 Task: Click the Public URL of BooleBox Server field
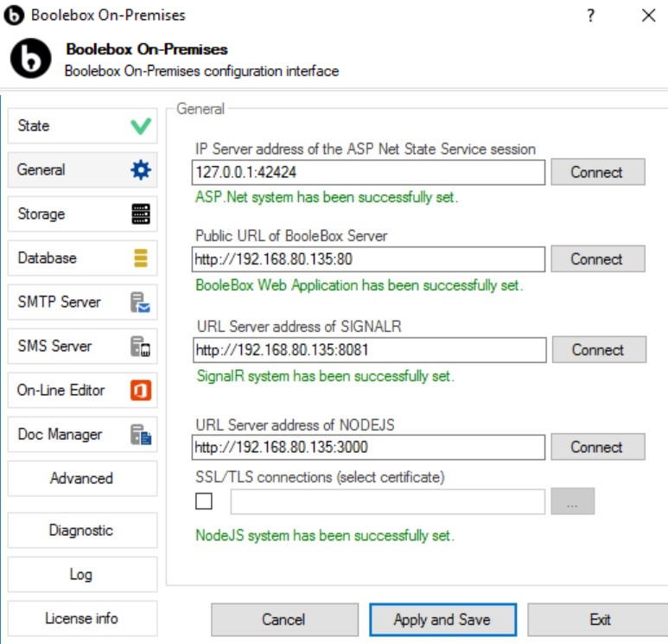click(368, 258)
